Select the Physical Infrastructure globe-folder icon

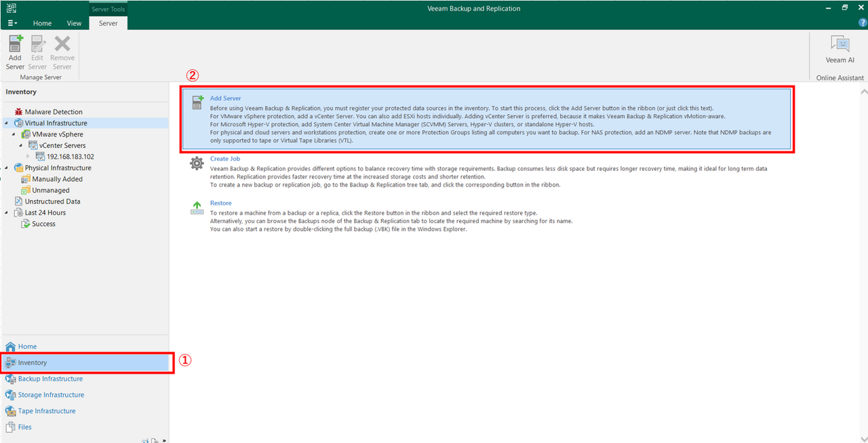tap(18, 168)
